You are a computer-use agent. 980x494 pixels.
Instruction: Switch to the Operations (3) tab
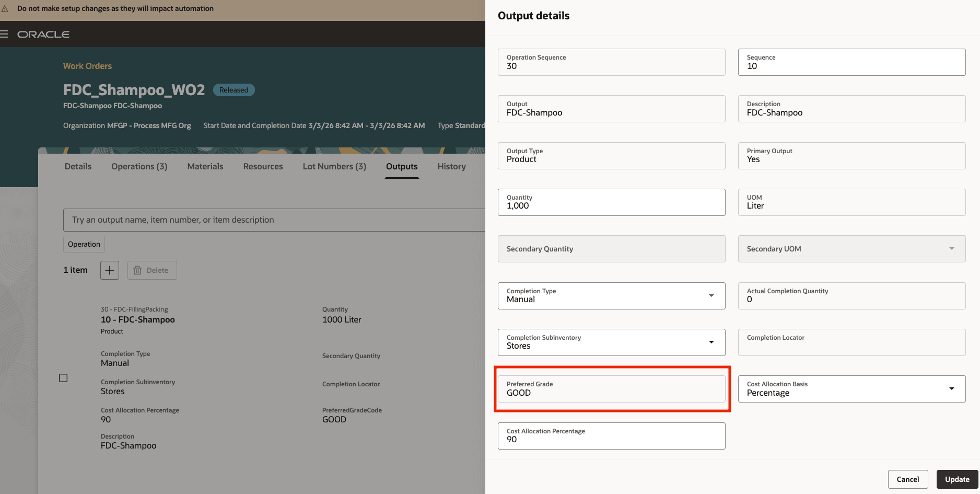(139, 166)
